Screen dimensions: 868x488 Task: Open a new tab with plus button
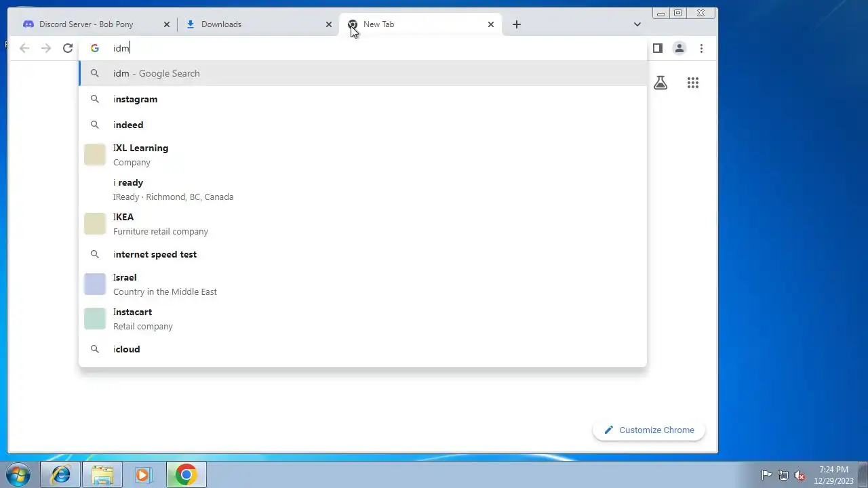(x=517, y=24)
